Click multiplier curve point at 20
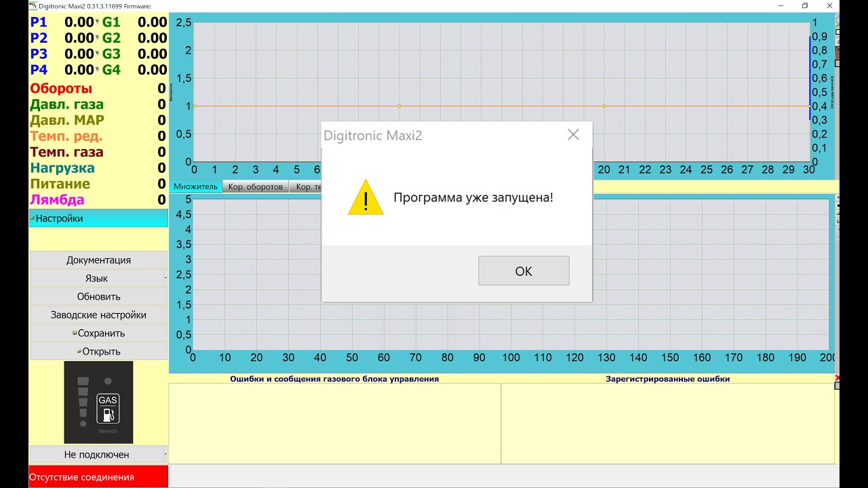Screen dimensions: 868x488 [604, 106]
